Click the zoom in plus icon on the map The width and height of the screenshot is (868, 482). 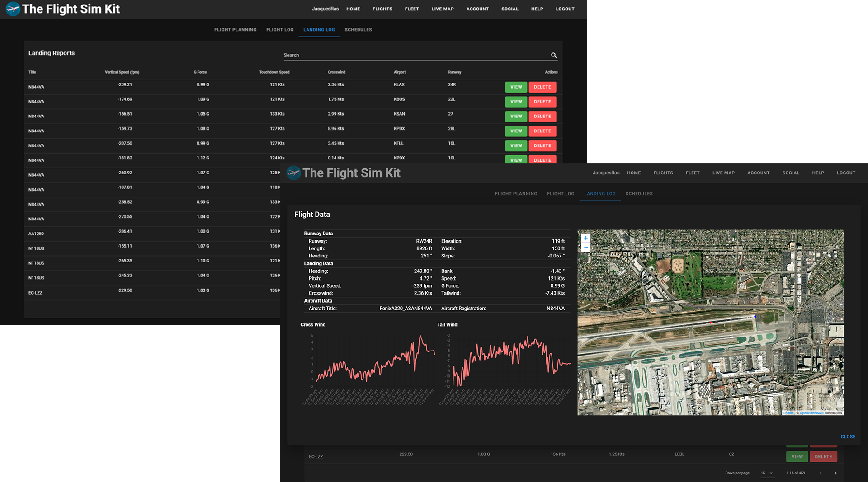pos(585,238)
